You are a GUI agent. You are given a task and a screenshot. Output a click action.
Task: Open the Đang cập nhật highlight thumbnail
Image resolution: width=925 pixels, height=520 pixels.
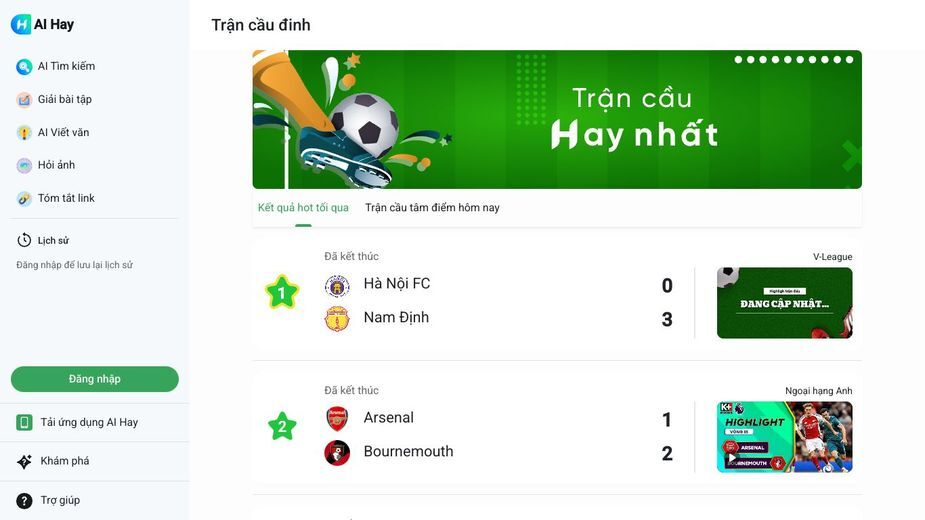[x=785, y=303]
